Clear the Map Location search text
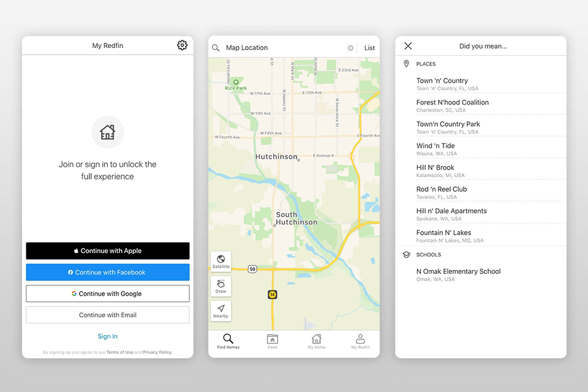This screenshot has height=392, width=588. click(350, 48)
